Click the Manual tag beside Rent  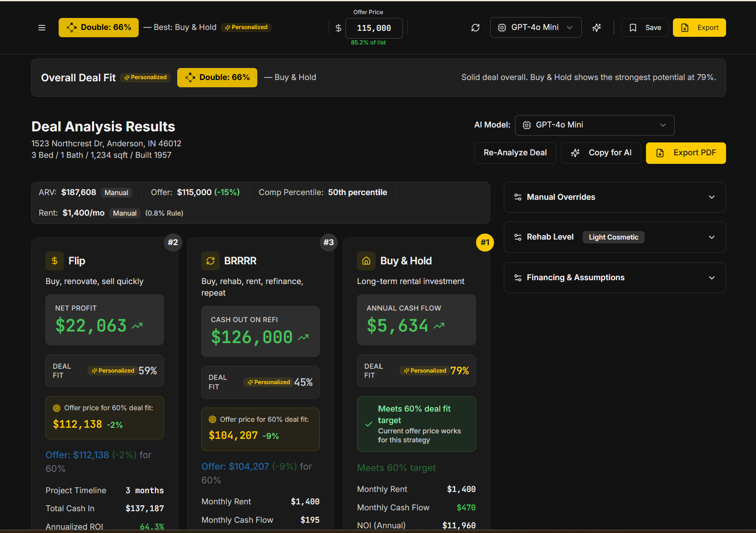pyautogui.click(x=125, y=213)
